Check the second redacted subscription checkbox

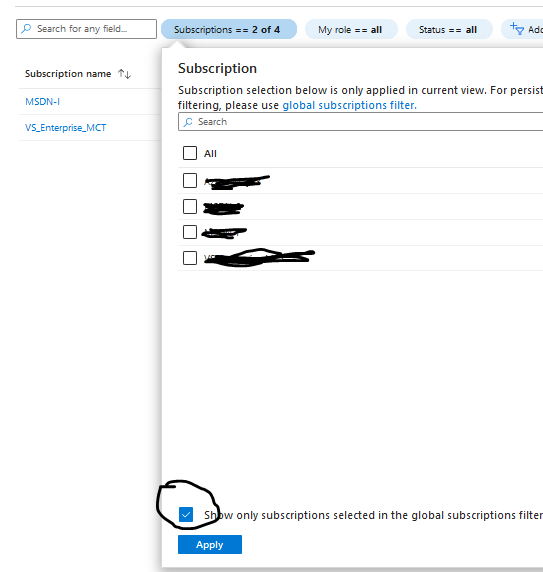pos(190,206)
